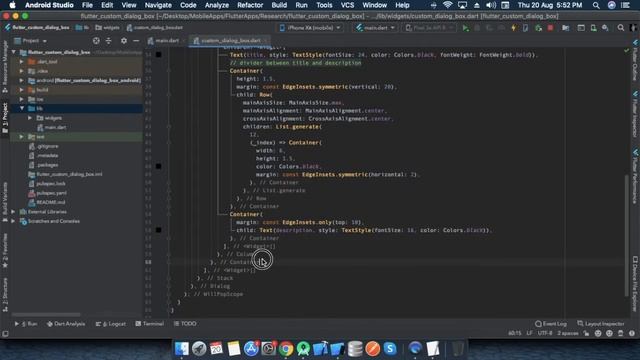Expand the build folder in project tree
The width and height of the screenshot is (640, 360).
tap(21, 90)
